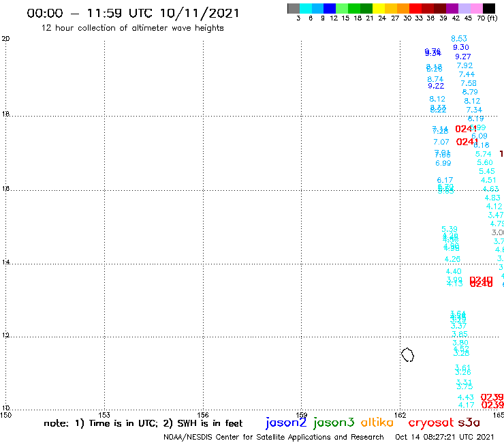
Task: Click the jason3 satellite legend label
Action: [x=334, y=423]
